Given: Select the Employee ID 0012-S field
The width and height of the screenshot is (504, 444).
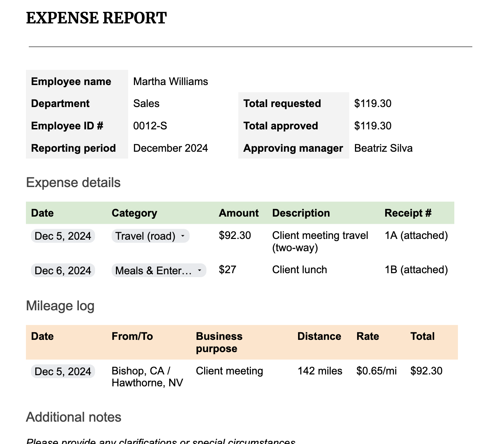Looking at the screenshot, I should [x=150, y=126].
